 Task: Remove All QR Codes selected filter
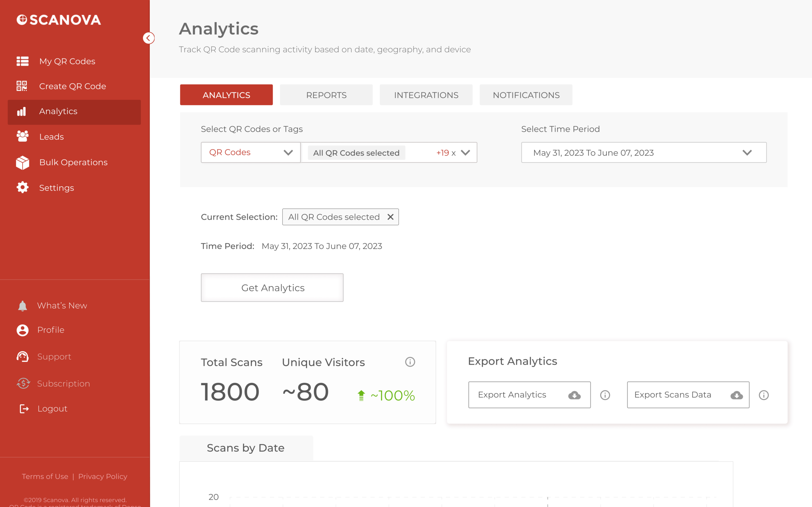coord(391,217)
